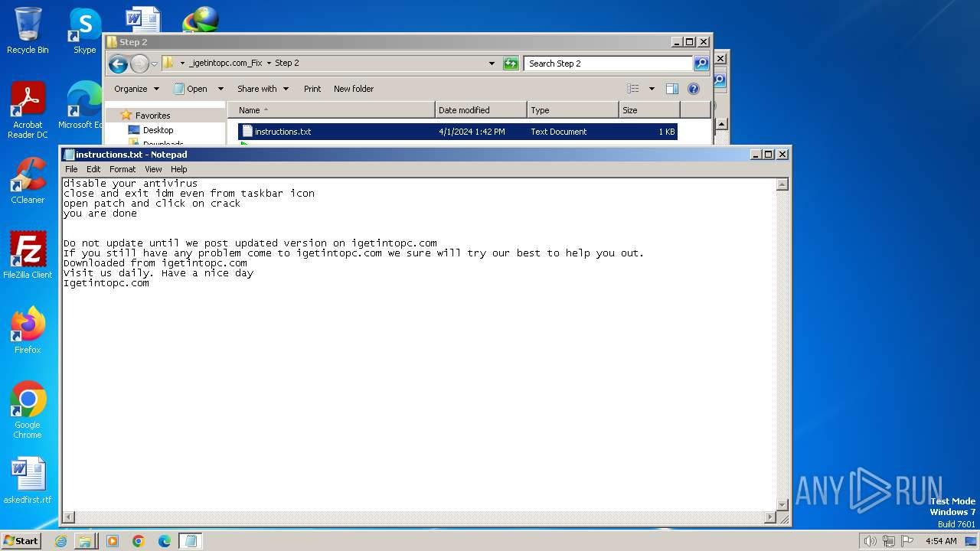
Task: Click the volume speaker tray icon
Action: [870, 541]
